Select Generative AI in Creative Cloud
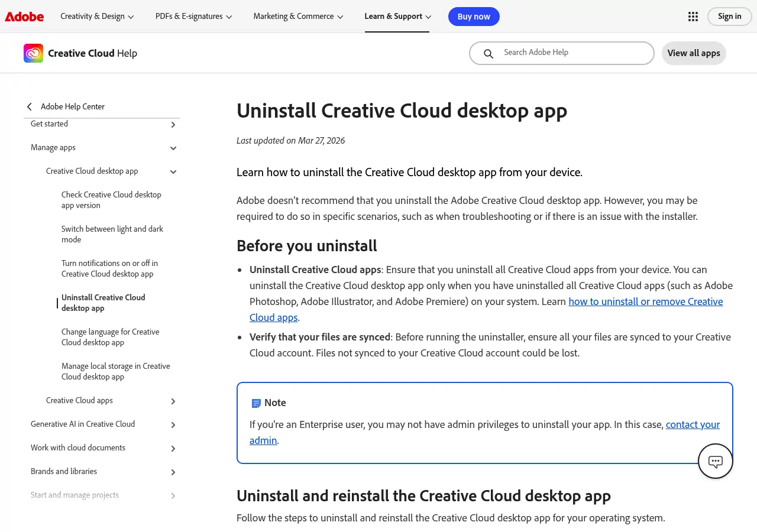This screenshot has width=757, height=532. click(x=83, y=424)
